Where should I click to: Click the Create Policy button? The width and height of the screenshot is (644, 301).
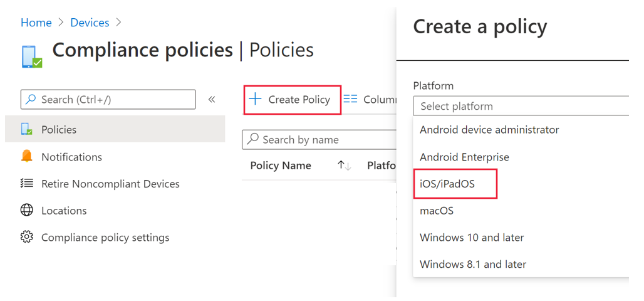[293, 100]
